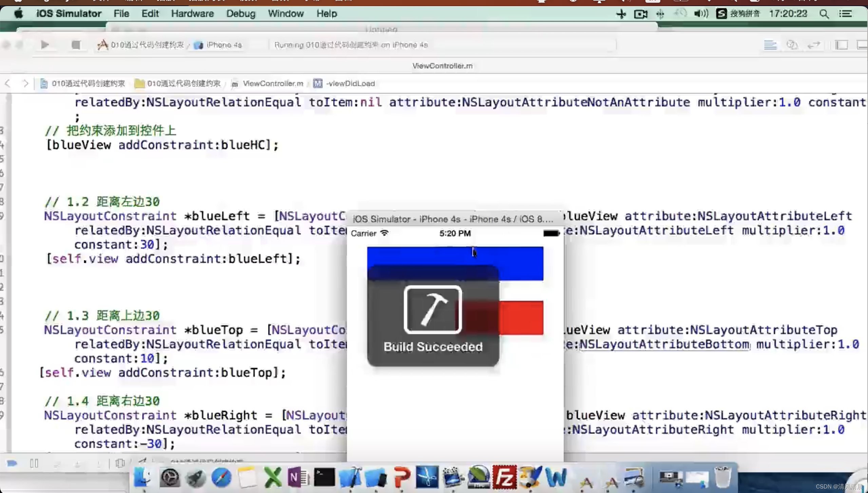Viewport: 868px width, 493px height.
Task: Click Carrier text in simulator status bar
Action: [363, 234]
